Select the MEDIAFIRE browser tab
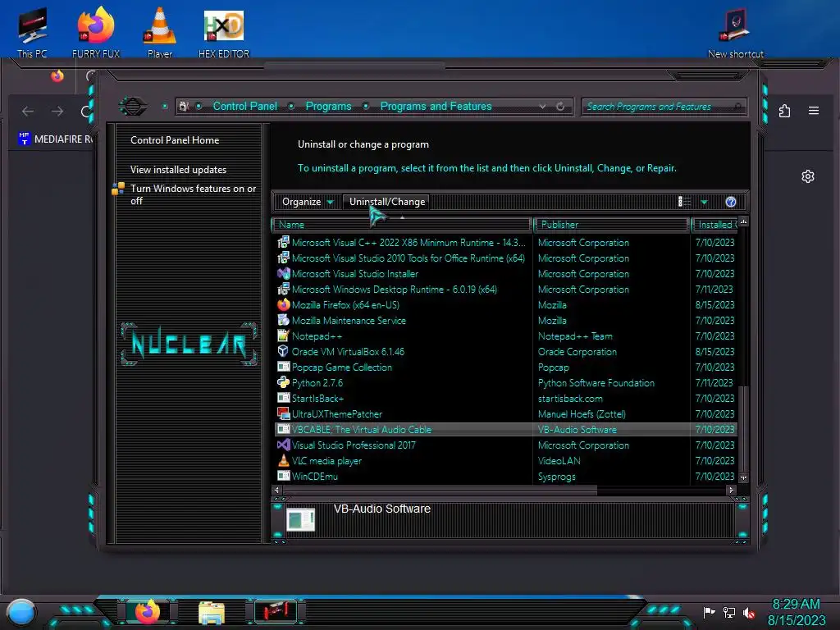Screen dimensions: 840x630 pyautogui.click(x=55, y=139)
